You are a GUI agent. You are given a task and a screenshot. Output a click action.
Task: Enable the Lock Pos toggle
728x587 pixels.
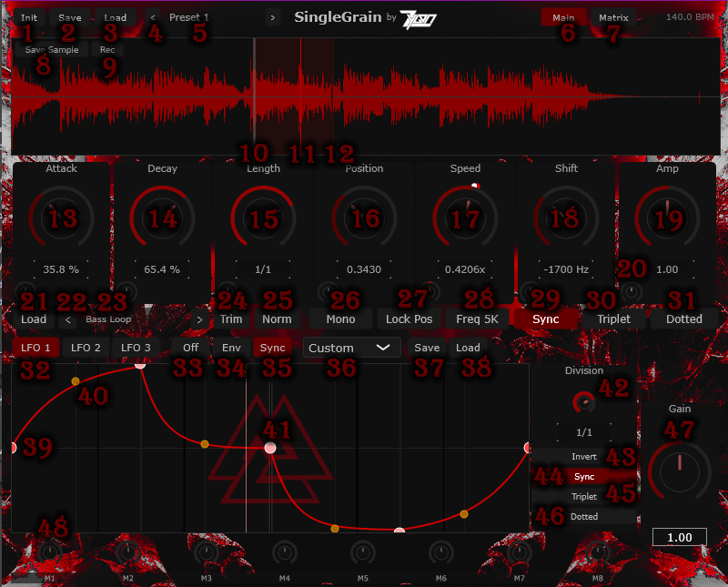pos(409,319)
